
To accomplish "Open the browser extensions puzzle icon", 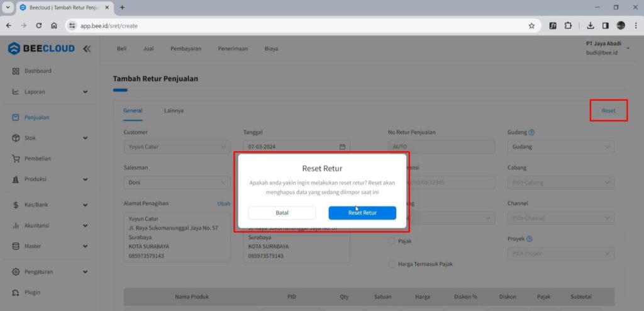I will click(x=568, y=26).
